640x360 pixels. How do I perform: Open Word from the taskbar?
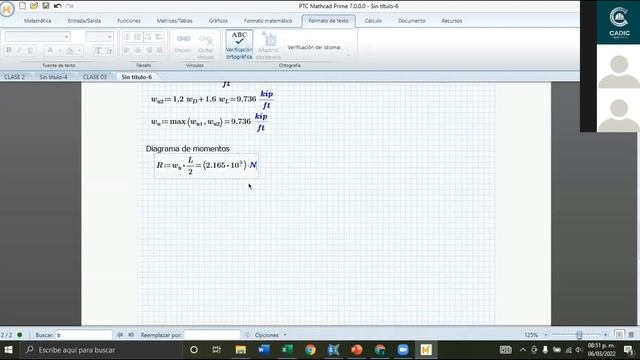264,350
